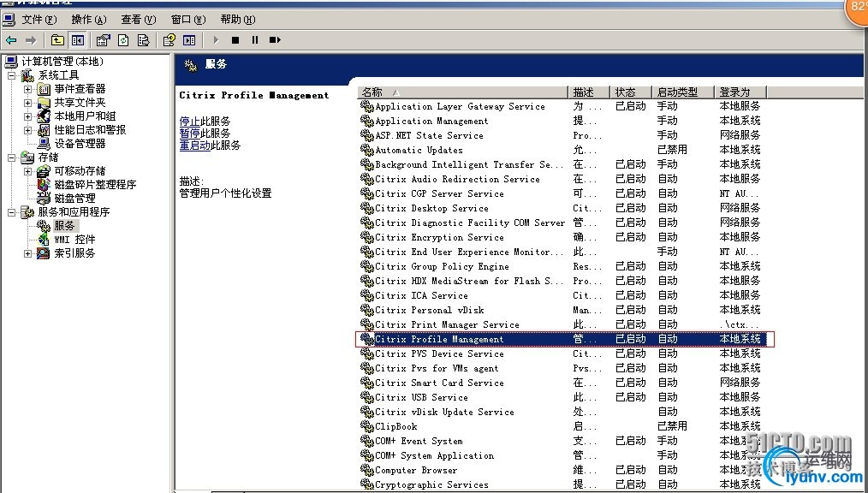Select 计算机管理(本地) root node

[62, 62]
